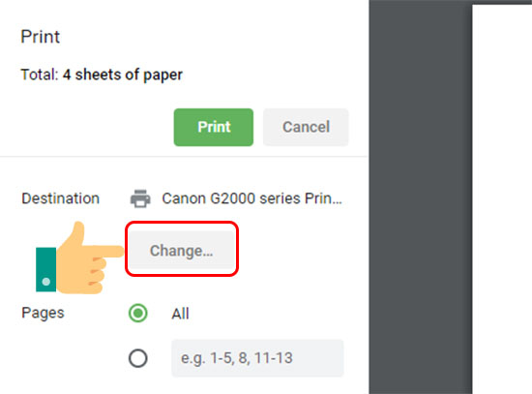Image resolution: width=532 pixels, height=394 pixels.
Task: Click the Canon G2000 series printer name
Action: point(251,198)
